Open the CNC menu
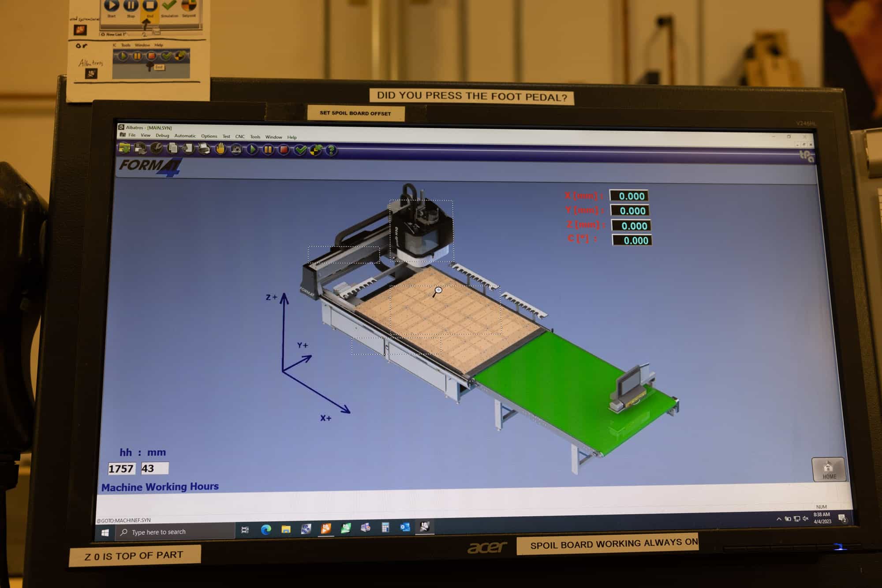The width and height of the screenshot is (882, 588). pyautogui.click(x=240, y=137)
